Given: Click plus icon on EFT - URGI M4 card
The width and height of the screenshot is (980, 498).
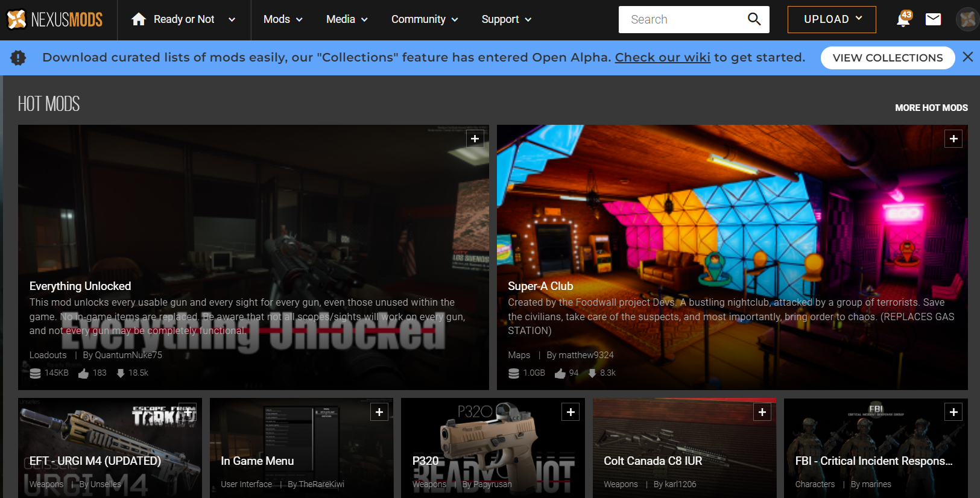Looking at the screenshot, I should click(x=188, y=412).
